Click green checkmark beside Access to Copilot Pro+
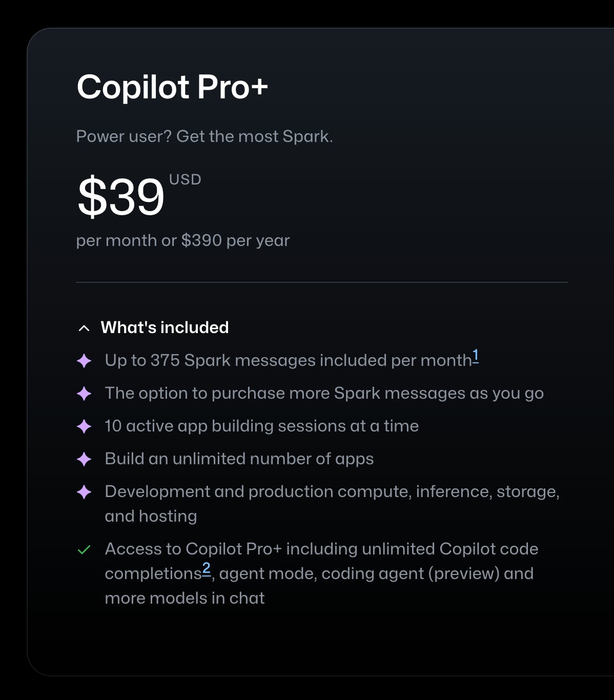This screenshot has width=614, height=700. click(84, 550)
